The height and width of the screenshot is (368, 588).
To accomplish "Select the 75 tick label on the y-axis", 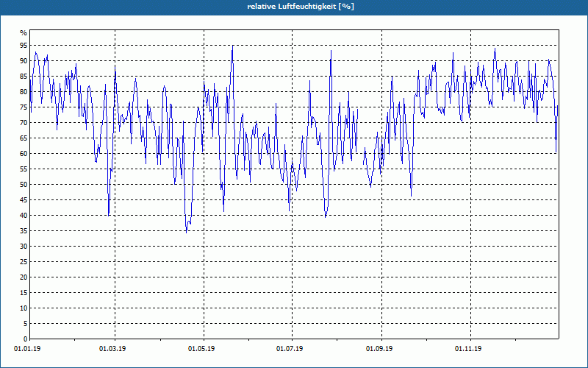I will [23, 107].
